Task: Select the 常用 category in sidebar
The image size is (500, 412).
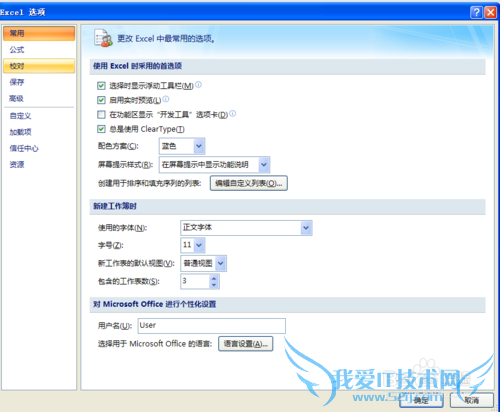Action: (x=39, y=33)
